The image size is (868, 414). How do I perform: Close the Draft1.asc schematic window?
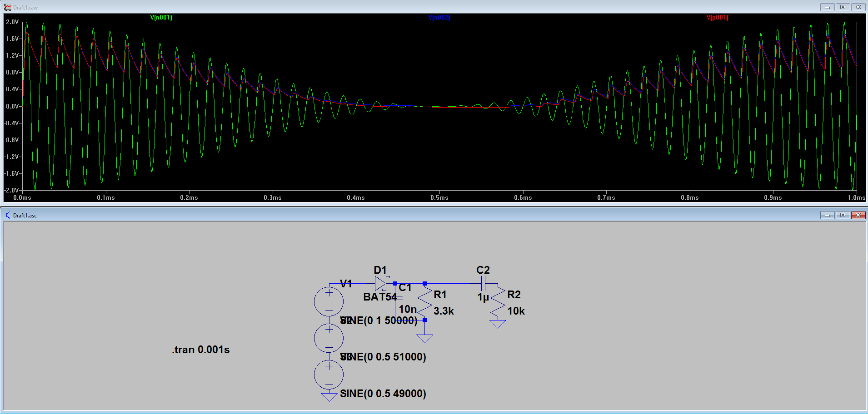858,215
